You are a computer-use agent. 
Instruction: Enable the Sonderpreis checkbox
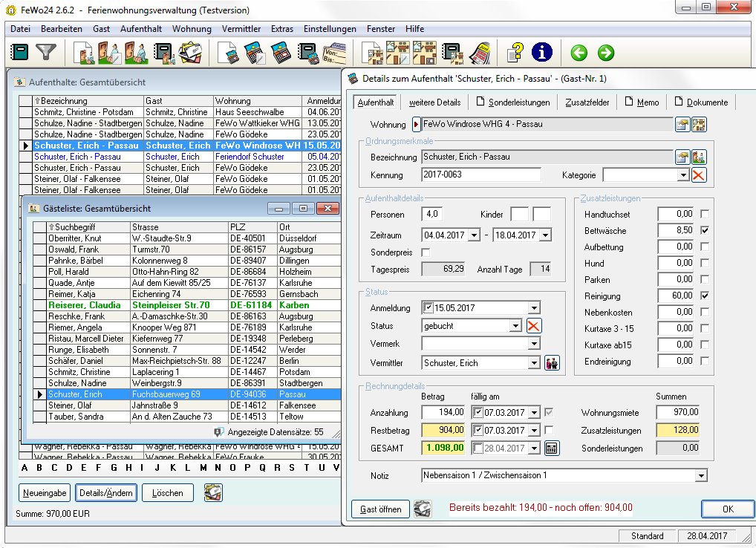pyautogui.click(x=426, y=252)
